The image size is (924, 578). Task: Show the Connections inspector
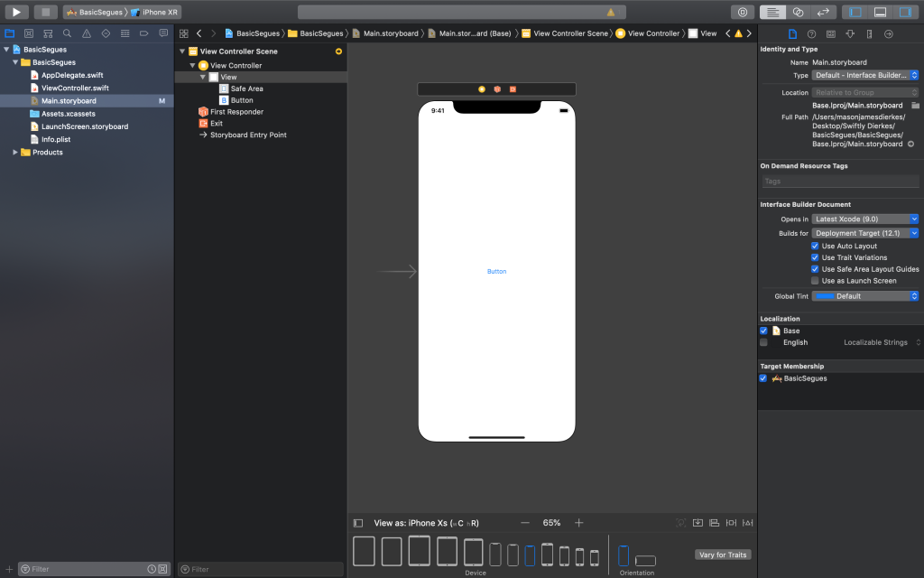889,34
